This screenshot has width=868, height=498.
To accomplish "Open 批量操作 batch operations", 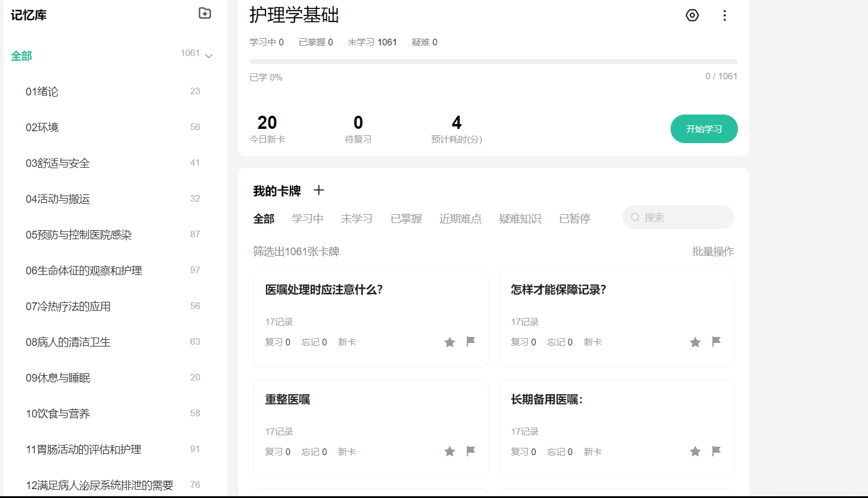I will click(x=713, y=252).
